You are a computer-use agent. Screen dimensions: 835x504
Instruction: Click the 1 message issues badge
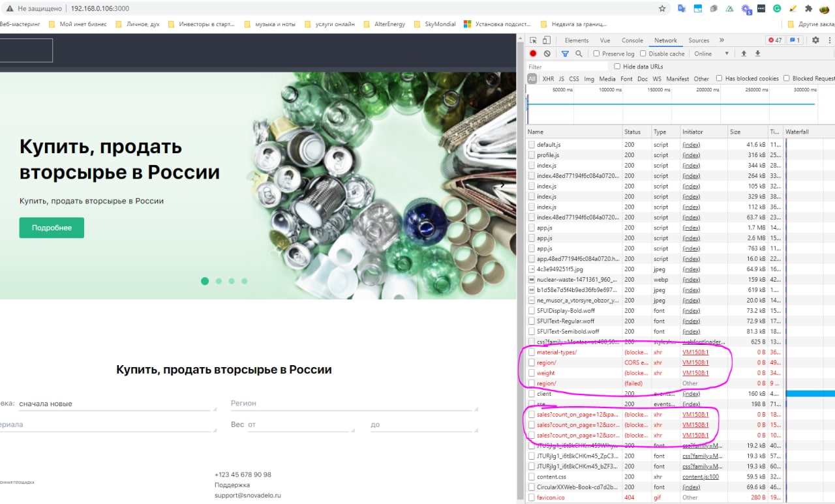(x=795, y=40)
